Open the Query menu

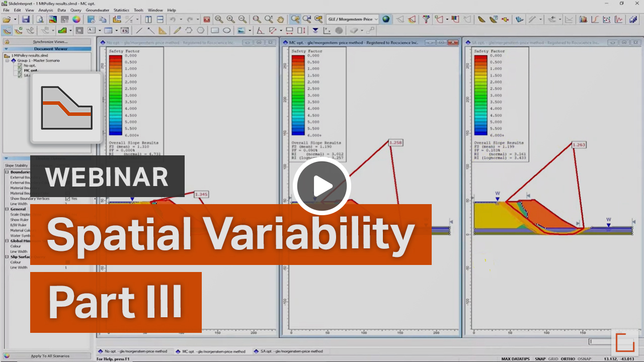[76, 10]
